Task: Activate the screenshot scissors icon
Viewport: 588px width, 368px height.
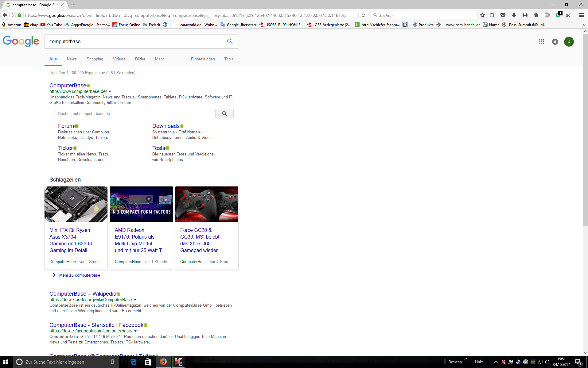Action: (569, 15)
